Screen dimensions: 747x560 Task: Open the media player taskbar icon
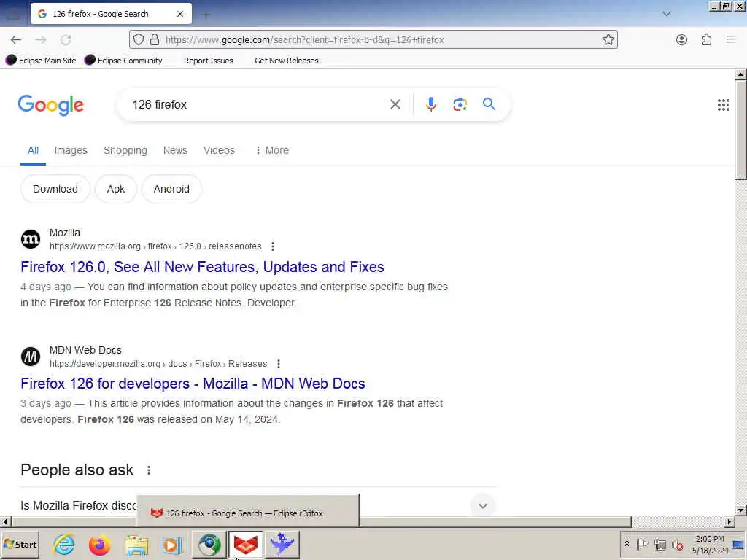171,544
